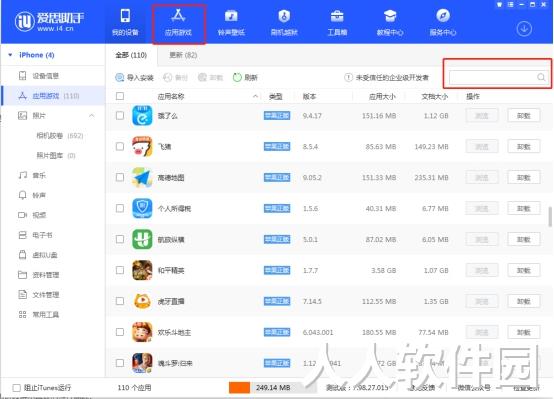Open the 我的设备 section in the top bar
Screen dimensions: 554x399
tap(125, 23)
